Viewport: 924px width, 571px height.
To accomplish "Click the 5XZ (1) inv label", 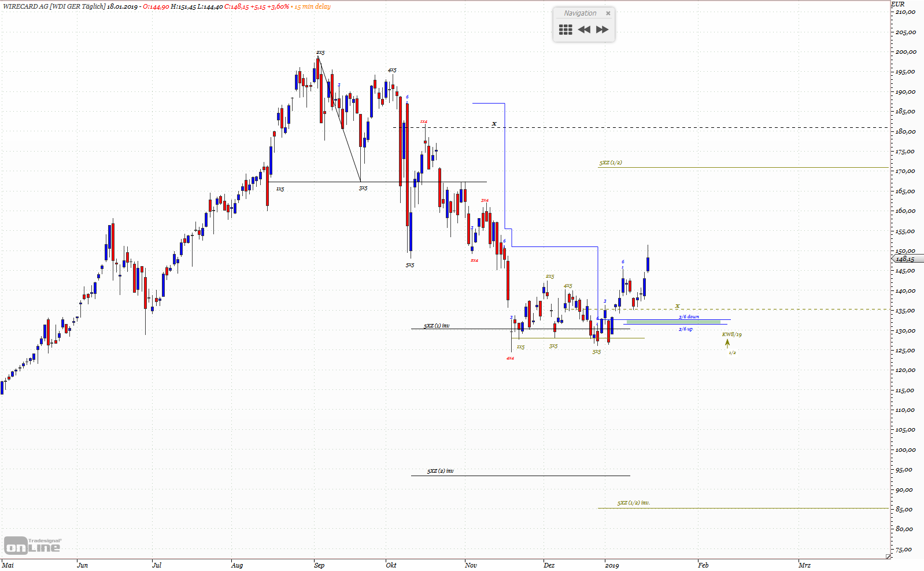I will coord(437,326).
